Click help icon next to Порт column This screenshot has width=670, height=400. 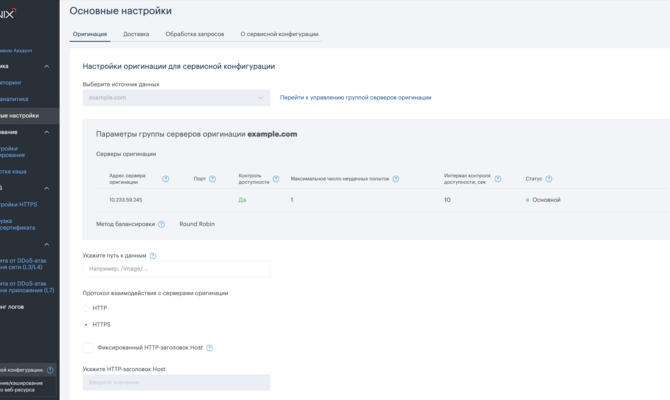(213, 179)
